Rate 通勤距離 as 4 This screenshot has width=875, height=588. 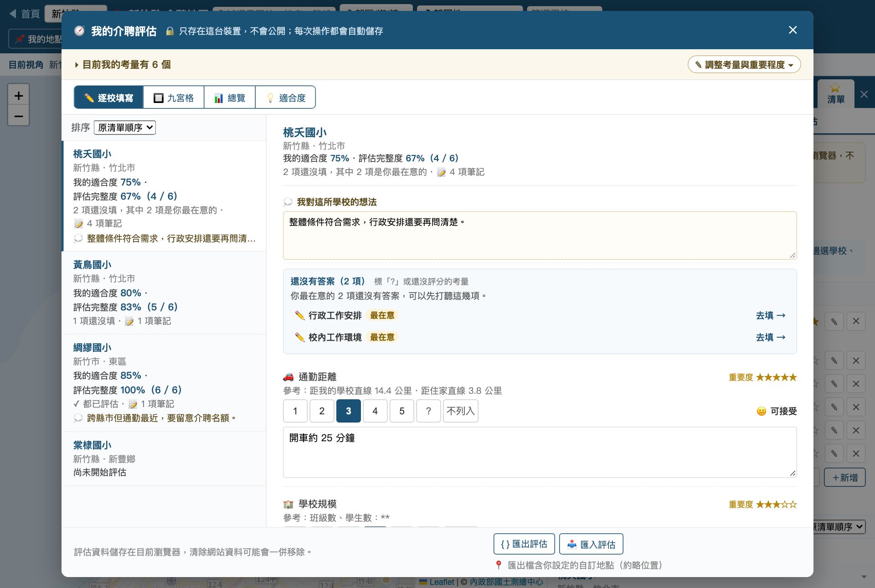(x=375, y=411)
